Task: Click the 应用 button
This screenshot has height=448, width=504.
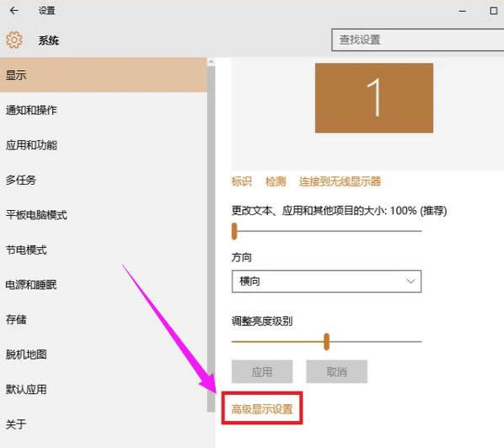Action: pos(262,372)
